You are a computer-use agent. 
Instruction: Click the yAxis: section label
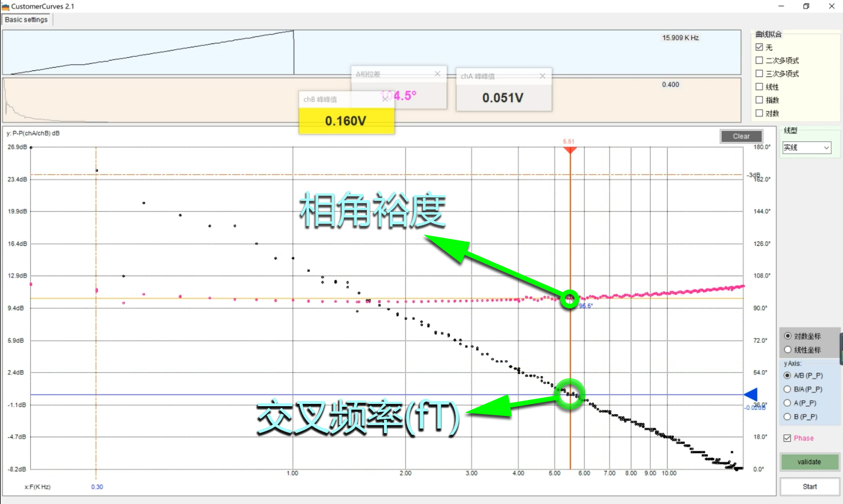point(793,363)
